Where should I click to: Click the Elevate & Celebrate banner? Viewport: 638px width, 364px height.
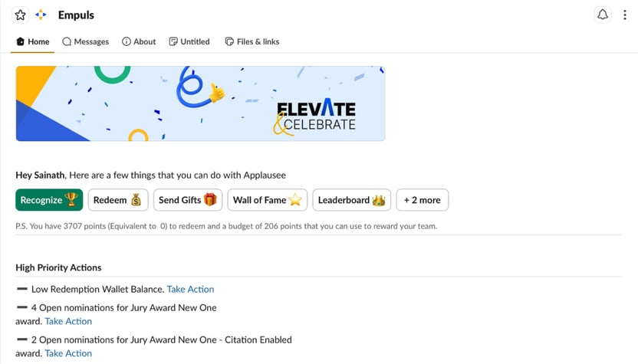click(201, 103)
